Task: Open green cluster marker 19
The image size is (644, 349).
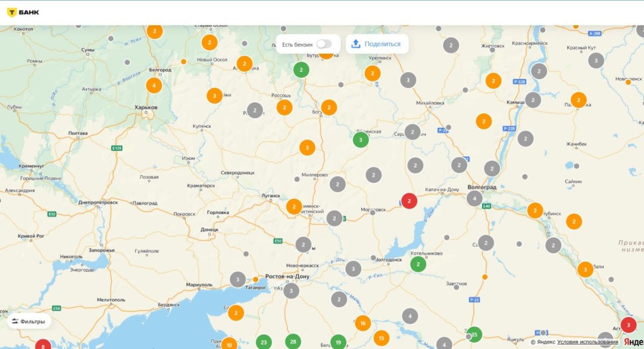Action: tap(338, 341)
